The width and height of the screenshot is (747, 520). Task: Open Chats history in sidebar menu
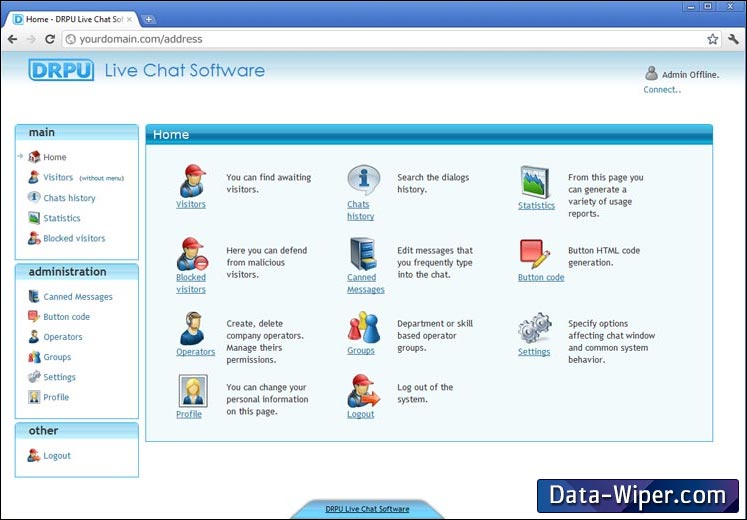pyautogui.click(x=69, y=198)
